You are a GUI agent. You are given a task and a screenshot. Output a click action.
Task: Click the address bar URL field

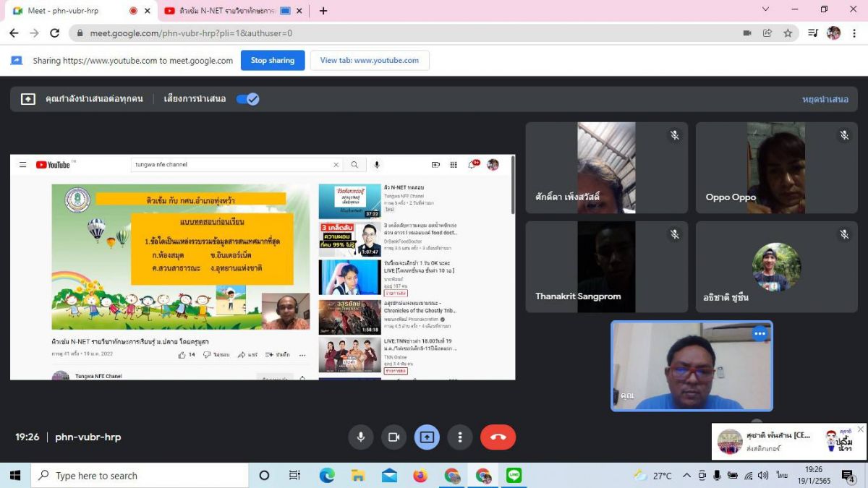pos(362,33)
